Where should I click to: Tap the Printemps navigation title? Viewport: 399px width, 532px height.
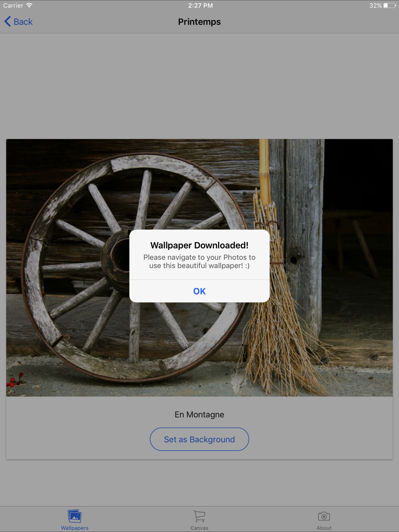(199, 22)
